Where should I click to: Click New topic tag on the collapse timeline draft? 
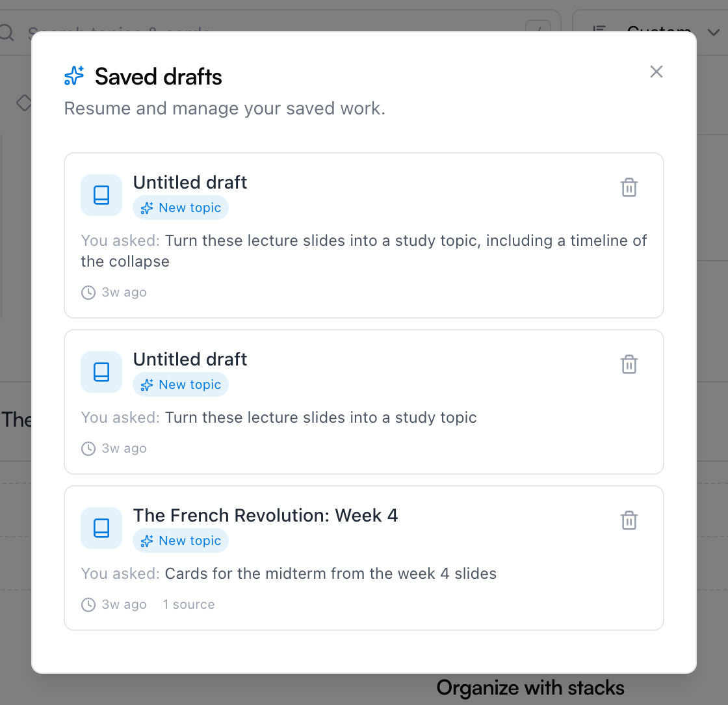181,207
